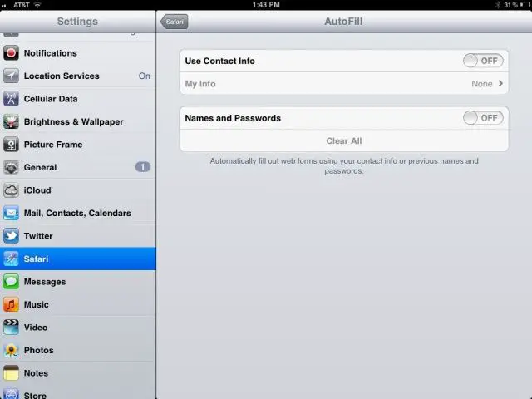Open Music settings label
Viewport: 532px width, 399px height.
click(x=36, y=304)
